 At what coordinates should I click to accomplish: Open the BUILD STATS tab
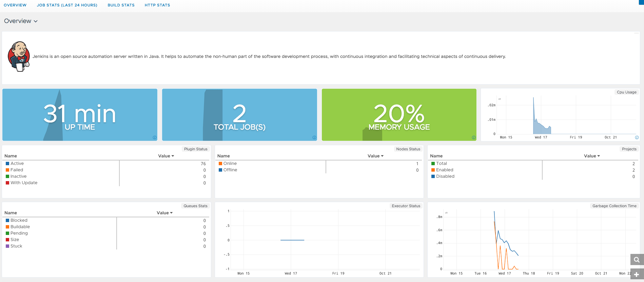point(121,5)
